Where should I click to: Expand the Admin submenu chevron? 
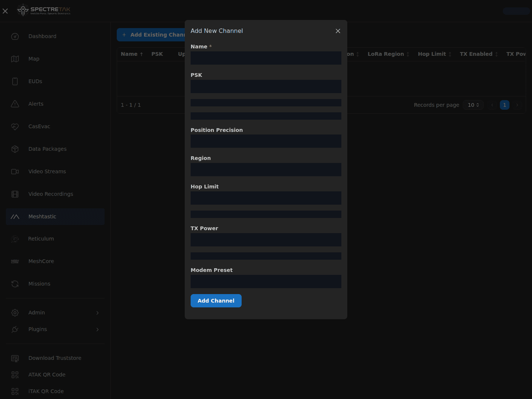[x=98, y=313]
